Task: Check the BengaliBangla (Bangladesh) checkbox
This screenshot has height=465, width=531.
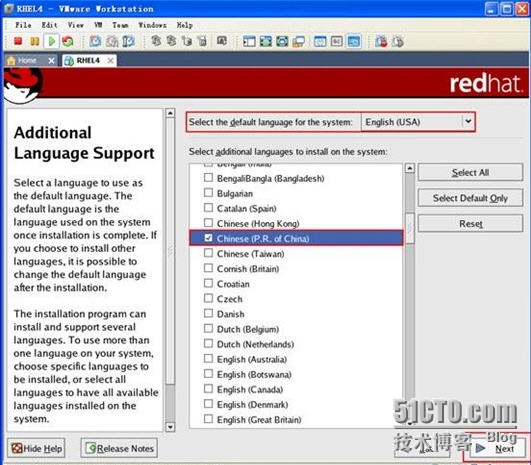Action: pyautogui.click(x=208, y=177)
